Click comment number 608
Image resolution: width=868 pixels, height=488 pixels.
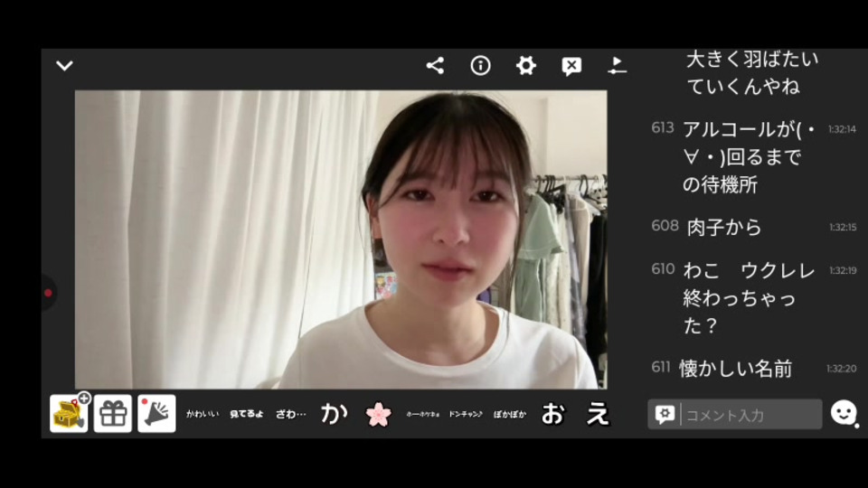tap(665, 225)
